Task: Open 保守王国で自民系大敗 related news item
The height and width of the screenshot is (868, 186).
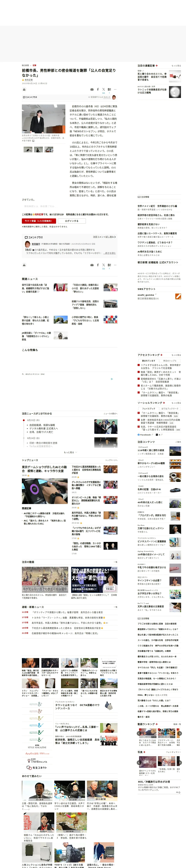Action: [x=35, y=288]
